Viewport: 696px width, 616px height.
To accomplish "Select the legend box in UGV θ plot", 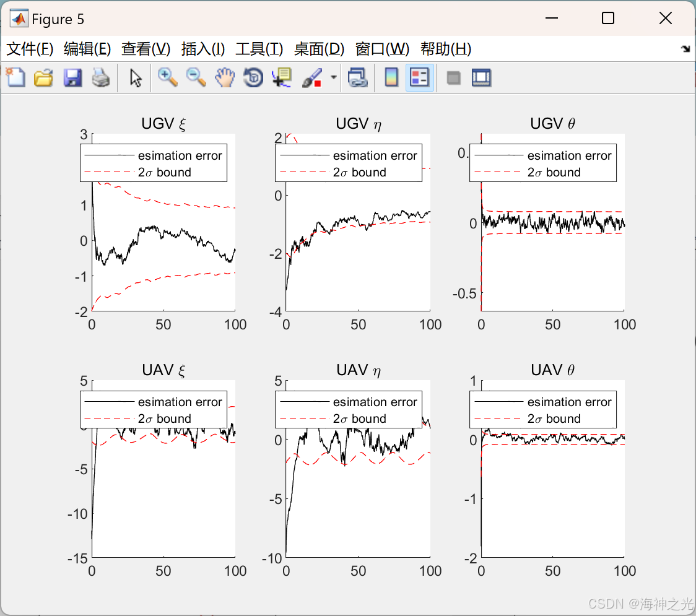I will tap(543, 163).
